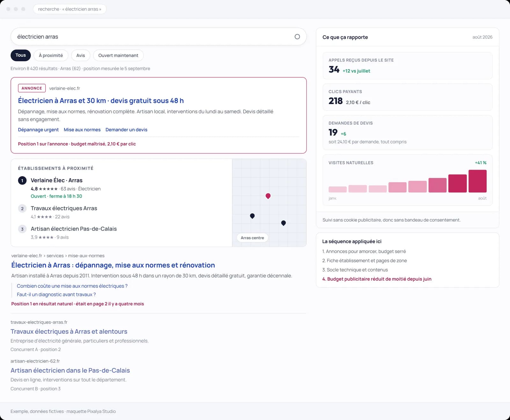Viewport: 510px width, 420px height.
Task: Open the Mise aux normes sitelink
Action: [82, 130]
